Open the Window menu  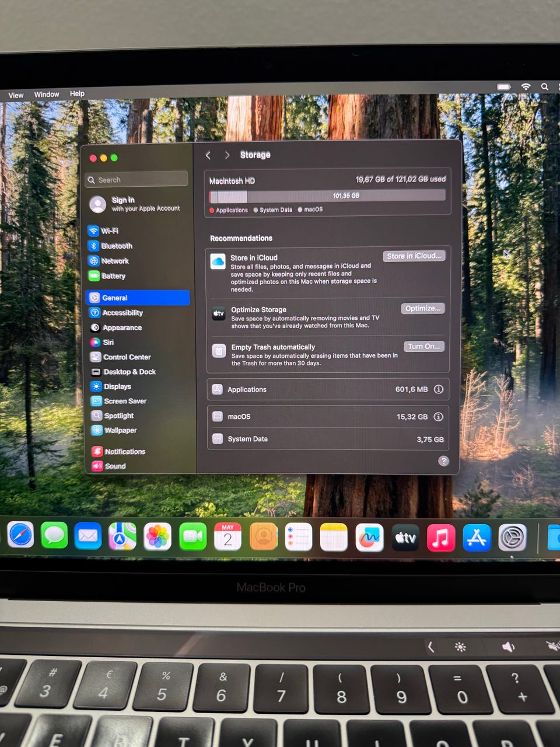click(47, 94)
